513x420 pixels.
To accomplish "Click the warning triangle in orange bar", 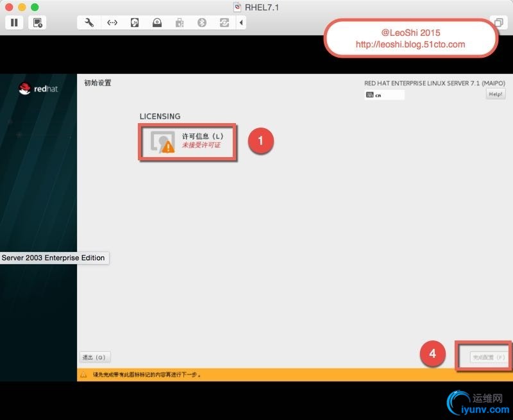I will (83, 374).
